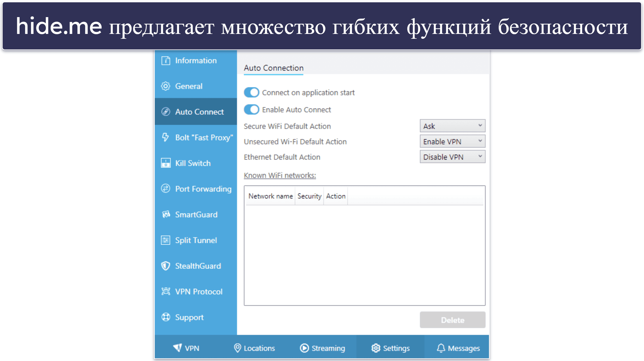Click the StealthGuard shield icon
Image resolution: width=644 pixels, height=361 pixels.
166,266
